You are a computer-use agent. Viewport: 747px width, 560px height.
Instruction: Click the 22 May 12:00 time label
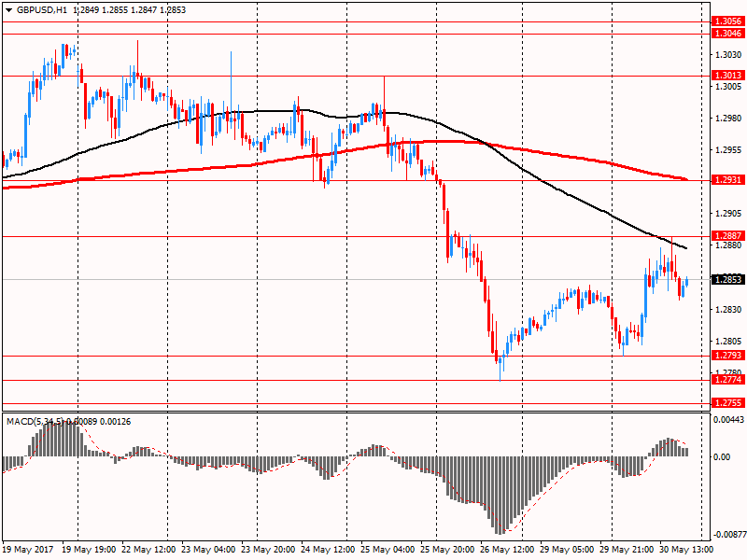[148, 550]
